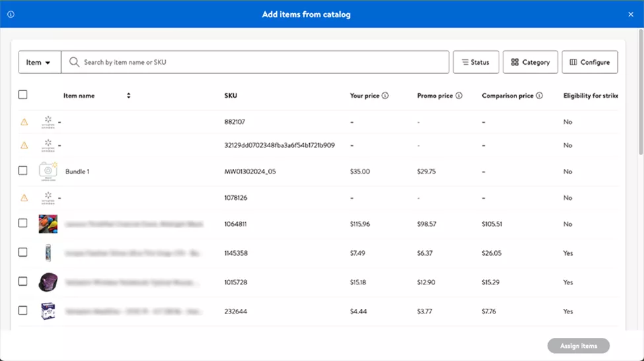Open the Item search-type dropdown

click(x=39, y=62)
